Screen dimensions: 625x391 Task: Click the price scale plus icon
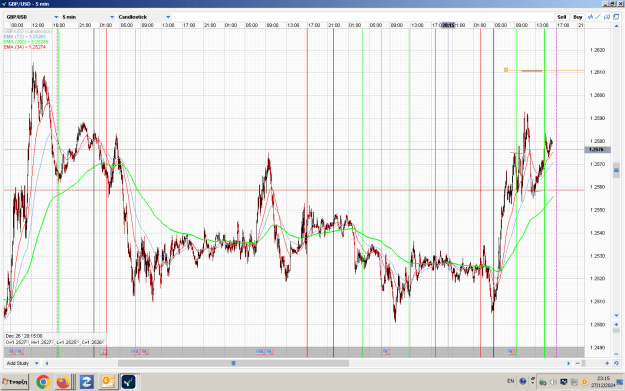click(x=616, y=324)
